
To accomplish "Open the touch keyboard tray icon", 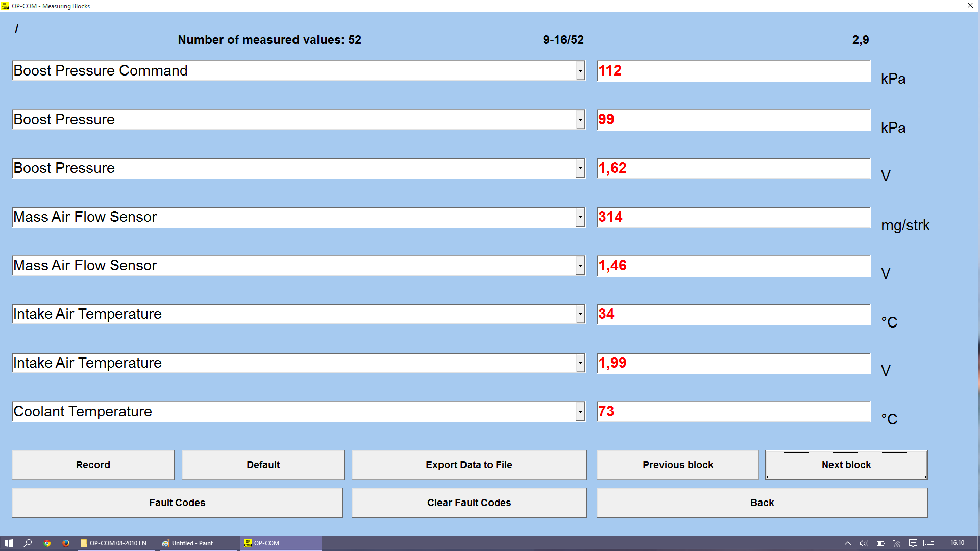I will click(x=929, y=543).
